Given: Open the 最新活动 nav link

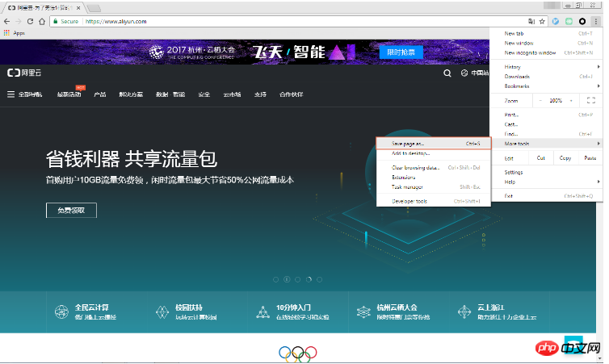Looking at the screenshot, I should coord(69,94).
